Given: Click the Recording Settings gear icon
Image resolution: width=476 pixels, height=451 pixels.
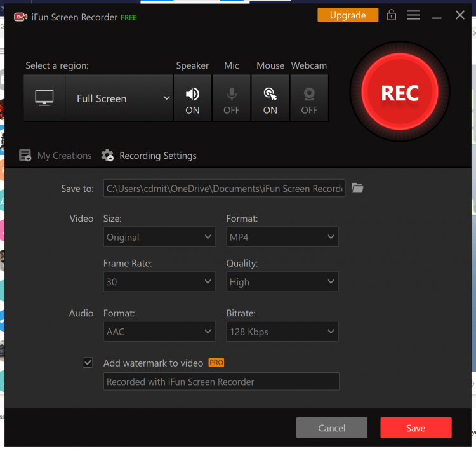Looking at the screenshot, I should 107,155.
